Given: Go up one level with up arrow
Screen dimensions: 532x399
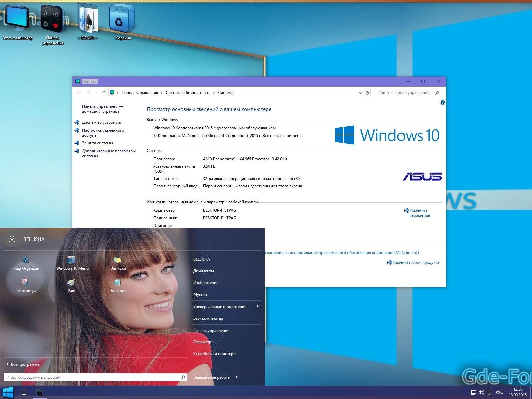Looking at the screenshot, I should point(104,93).
